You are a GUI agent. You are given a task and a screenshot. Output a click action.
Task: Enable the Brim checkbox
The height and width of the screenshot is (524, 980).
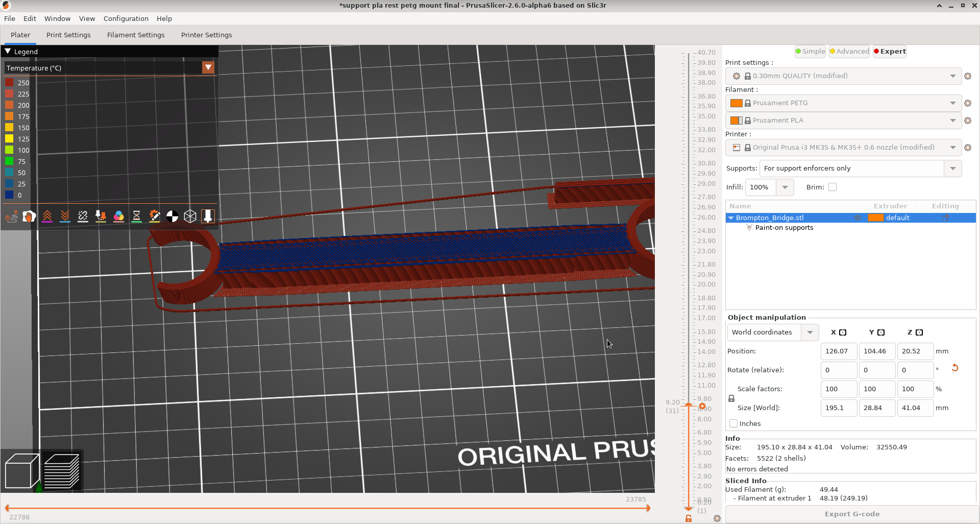[832, 187]
